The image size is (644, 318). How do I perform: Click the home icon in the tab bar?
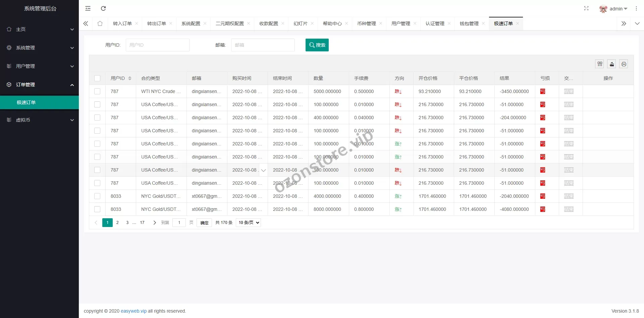point(100,24)
